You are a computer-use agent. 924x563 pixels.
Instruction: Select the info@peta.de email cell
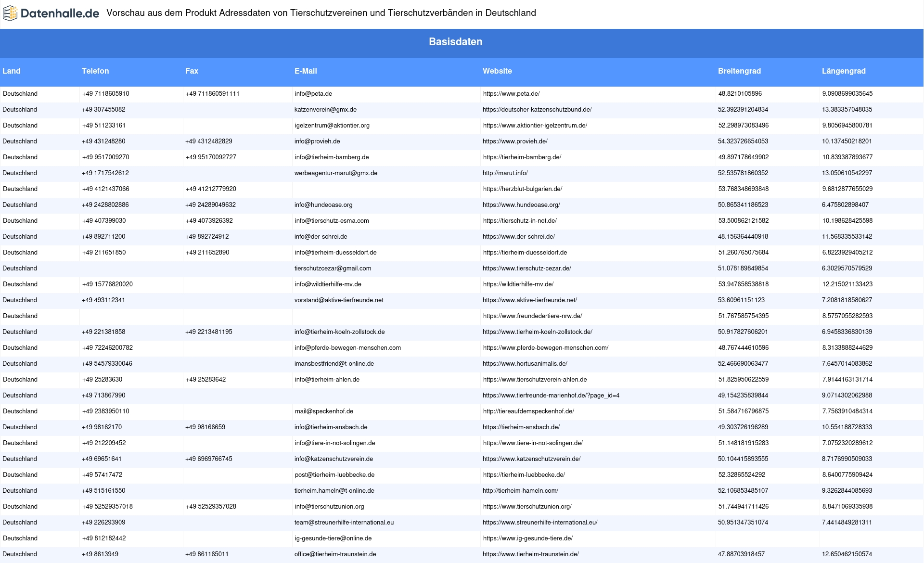click(x=313, y=94)
